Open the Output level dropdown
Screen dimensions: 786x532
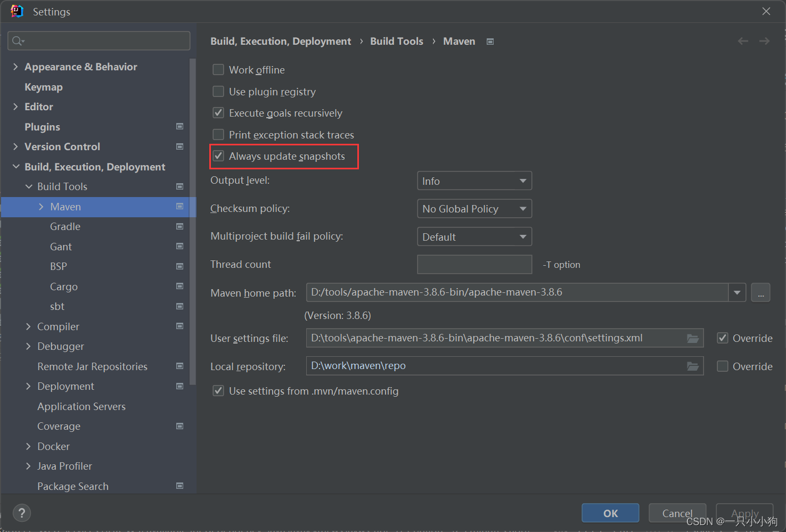point(474,181)
